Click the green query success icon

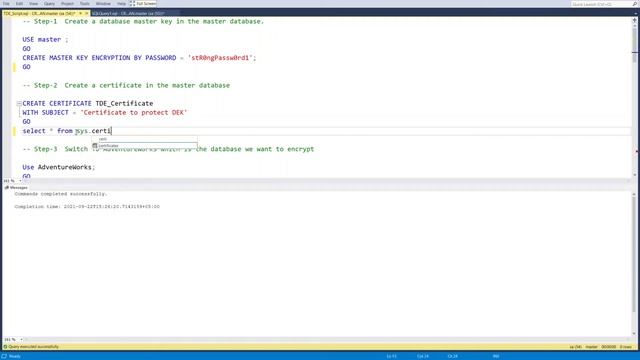pyautogui.click(x=5, y=347)
